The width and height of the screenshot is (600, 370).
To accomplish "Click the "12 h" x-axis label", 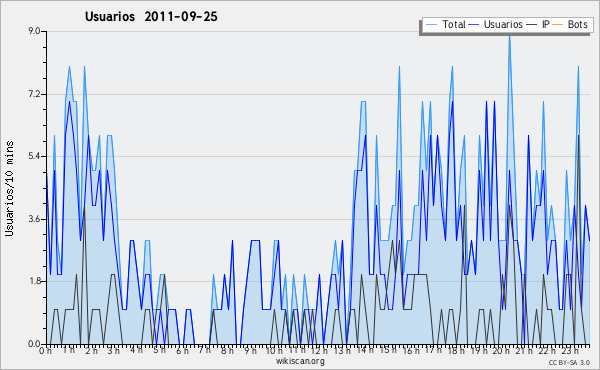I will pos(319,351).
